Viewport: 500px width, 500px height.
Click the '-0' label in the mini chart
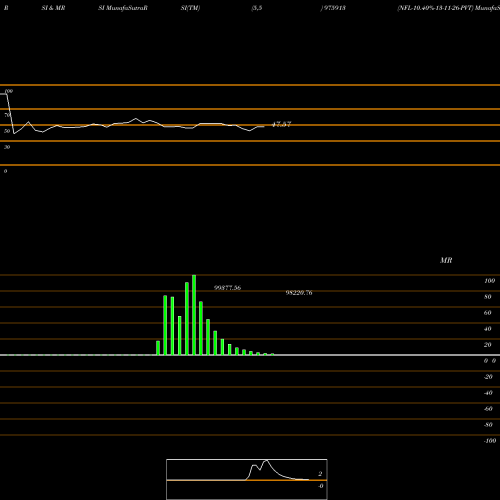click(x=321, y=486)
